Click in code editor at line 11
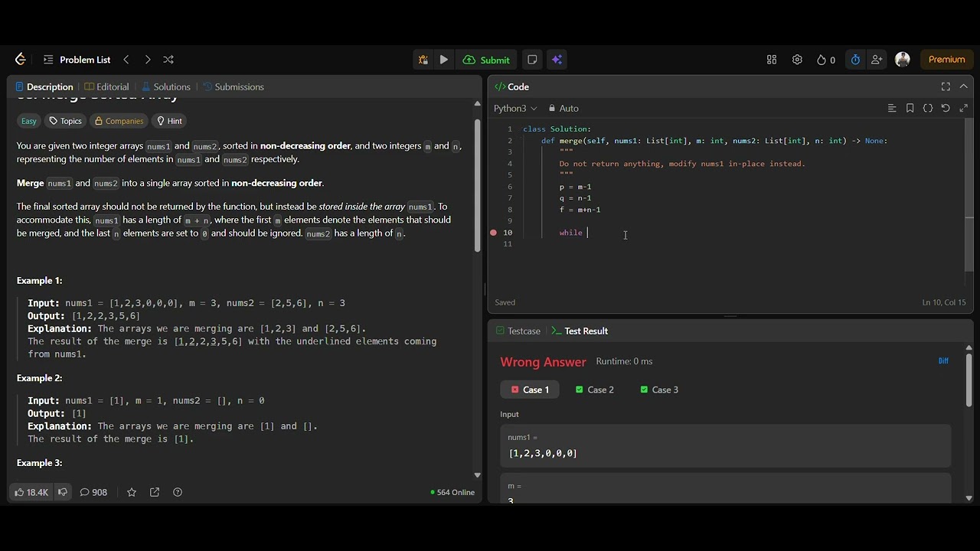Viewport: 980px width, 551px height. (735, 244)
